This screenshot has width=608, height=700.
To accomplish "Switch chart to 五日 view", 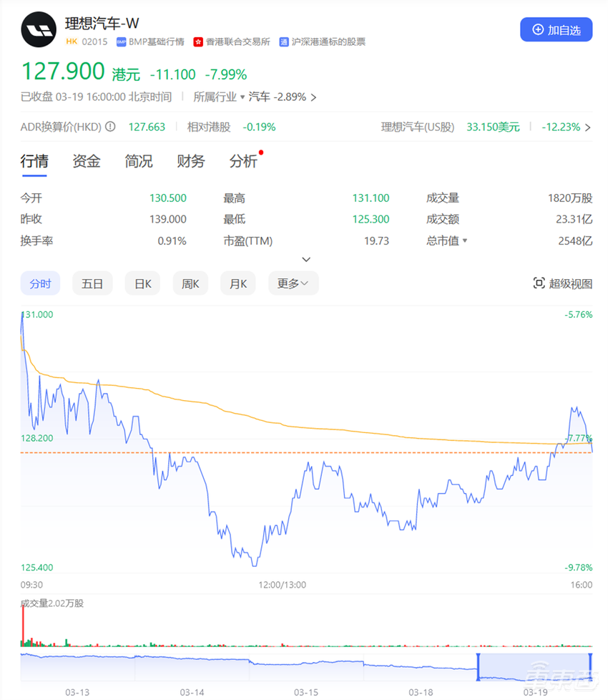I will click(92, 283).
